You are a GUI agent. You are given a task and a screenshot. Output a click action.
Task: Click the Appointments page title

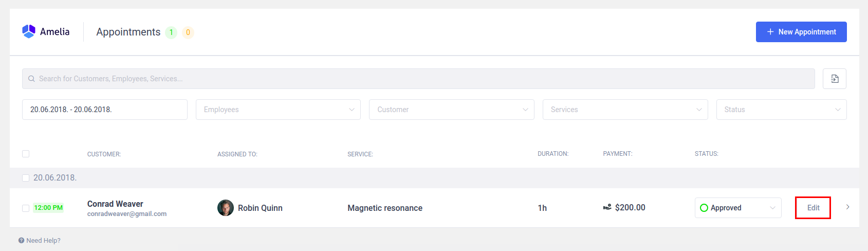128,32
